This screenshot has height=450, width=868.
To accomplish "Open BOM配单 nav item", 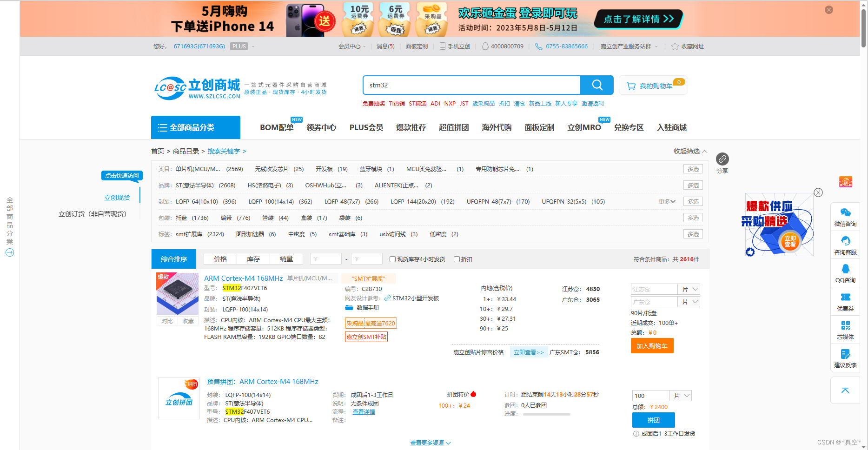I will tap(277, 127).
